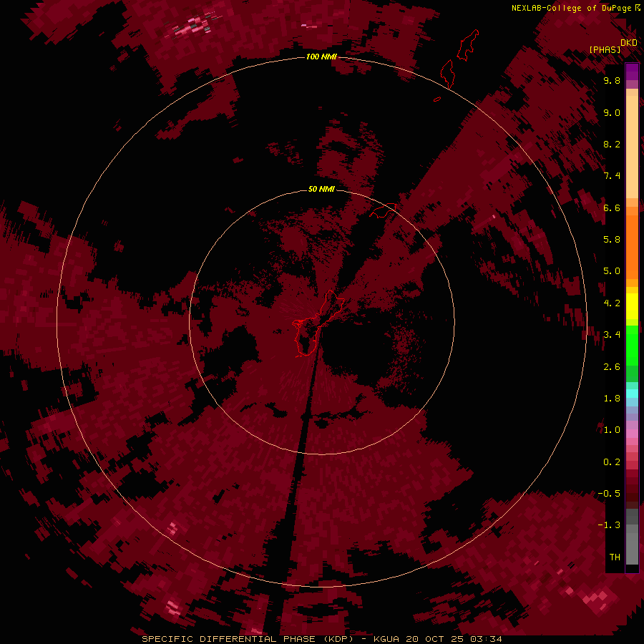Image resolution: width=644 pixels, height=644 pixels.
Task: Click the -1.3 value on the color scale
Action: [x=609, y=525]
